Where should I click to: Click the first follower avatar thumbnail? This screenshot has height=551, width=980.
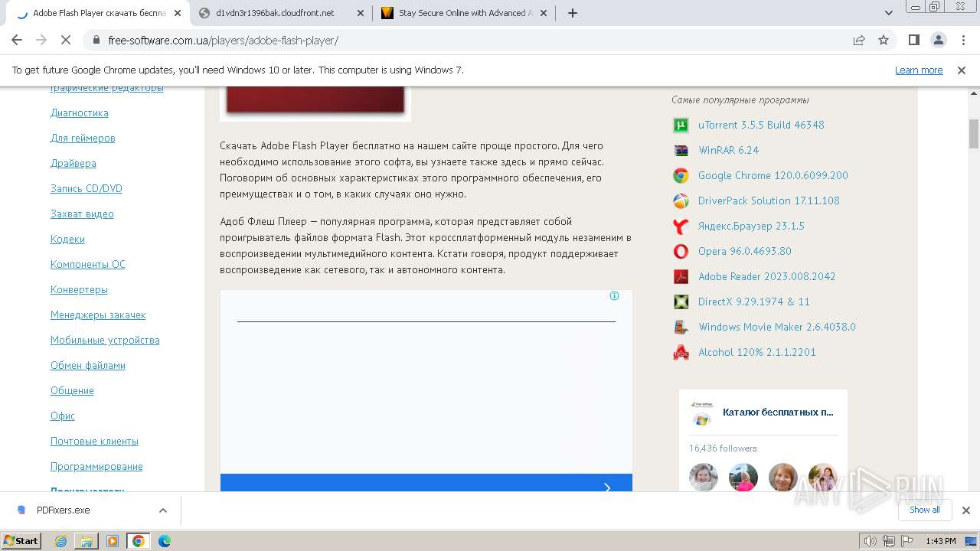[704, 478]
